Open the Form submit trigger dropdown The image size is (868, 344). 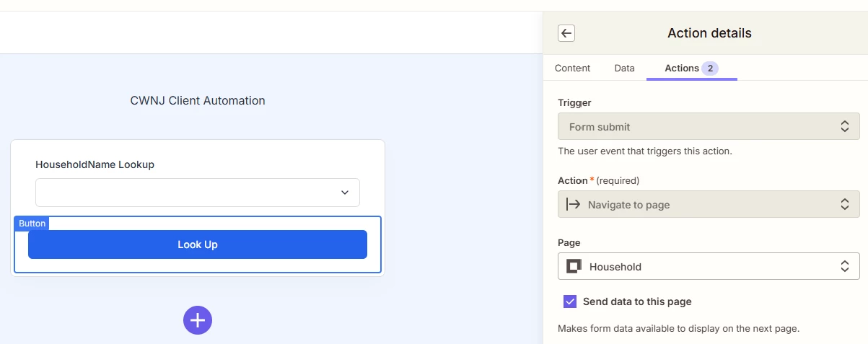pos(709,126)
